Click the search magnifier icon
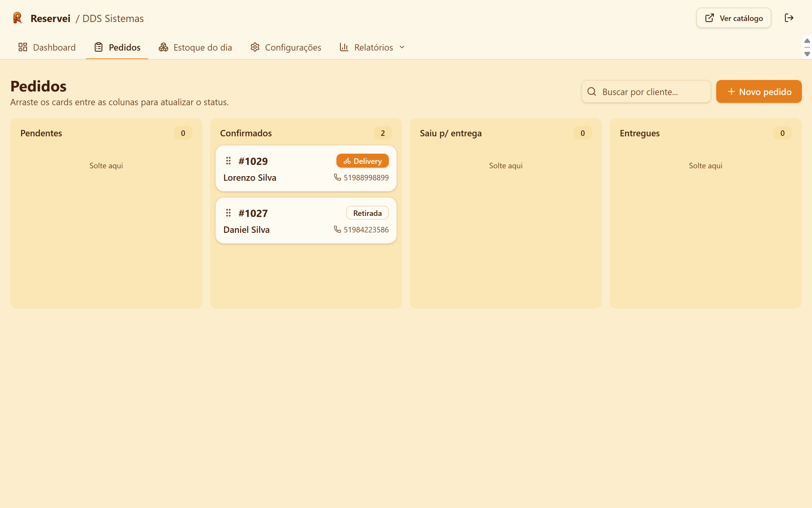The width and height of the screenshot is (812, 508). 592,92
